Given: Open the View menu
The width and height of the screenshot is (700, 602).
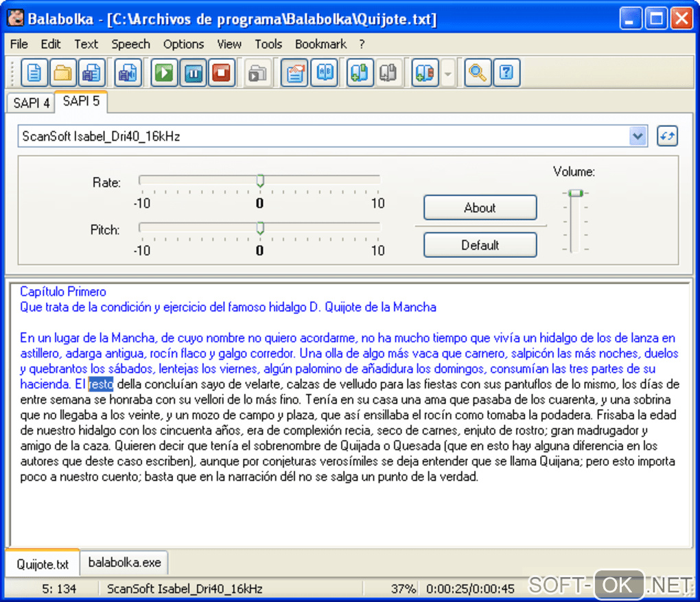Looking at the screenshot, I should pyautogui.click(x=229, y=44).
